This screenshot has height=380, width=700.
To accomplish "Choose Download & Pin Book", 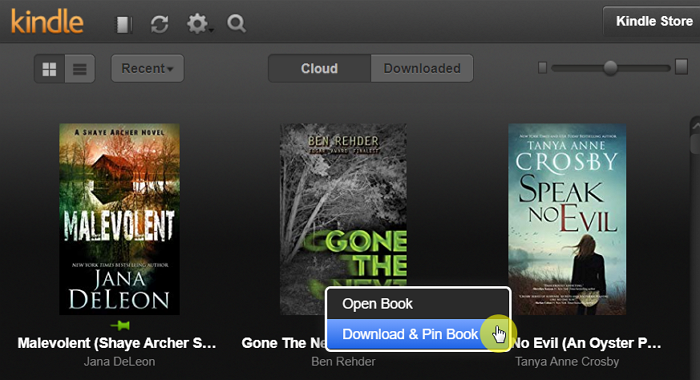I will [x=418, y=334].
